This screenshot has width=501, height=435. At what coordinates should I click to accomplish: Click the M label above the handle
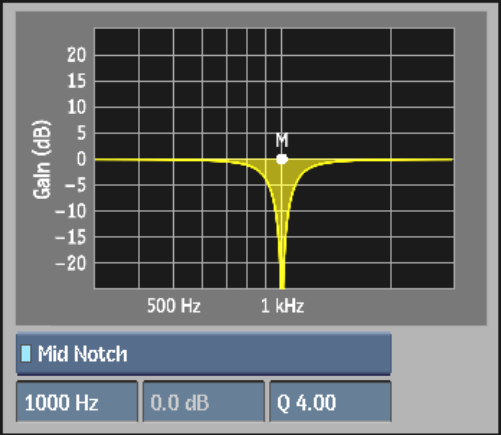point(282,140)
